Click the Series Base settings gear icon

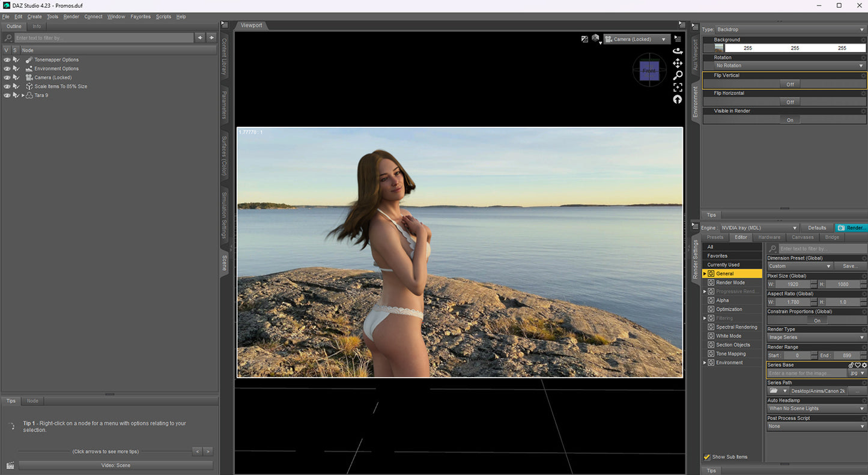click(864, 365)
